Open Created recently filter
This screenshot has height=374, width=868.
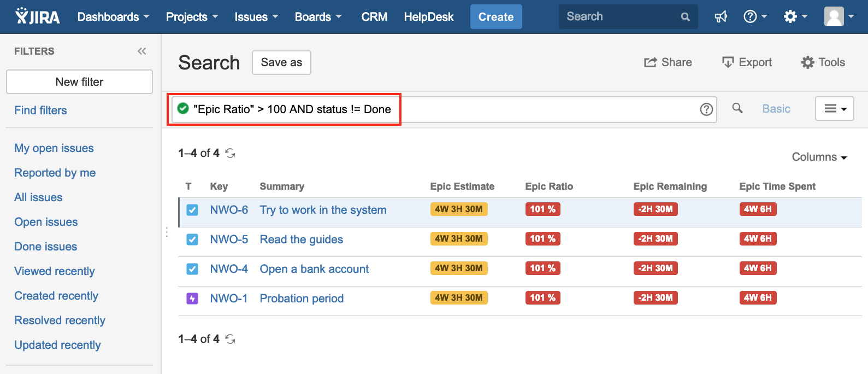[56, 296]
